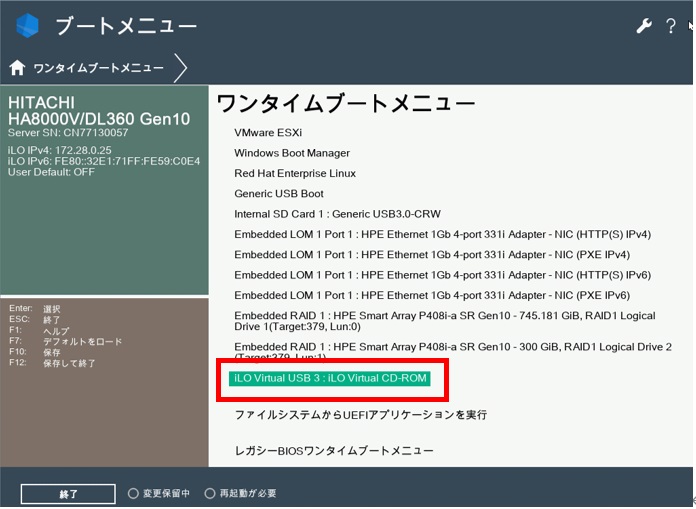Image resolution: width=696 pixels, height=509 pixels.
Task: Open レガシーBIOSワンタイムブートメニュー
Action: click(x=334, y=451)
